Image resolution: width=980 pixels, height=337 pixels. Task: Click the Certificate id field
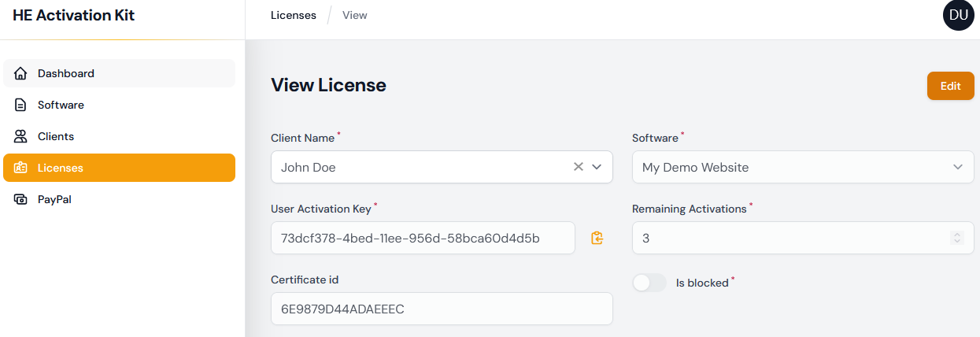pyautogui.click(x=441, y=309)
